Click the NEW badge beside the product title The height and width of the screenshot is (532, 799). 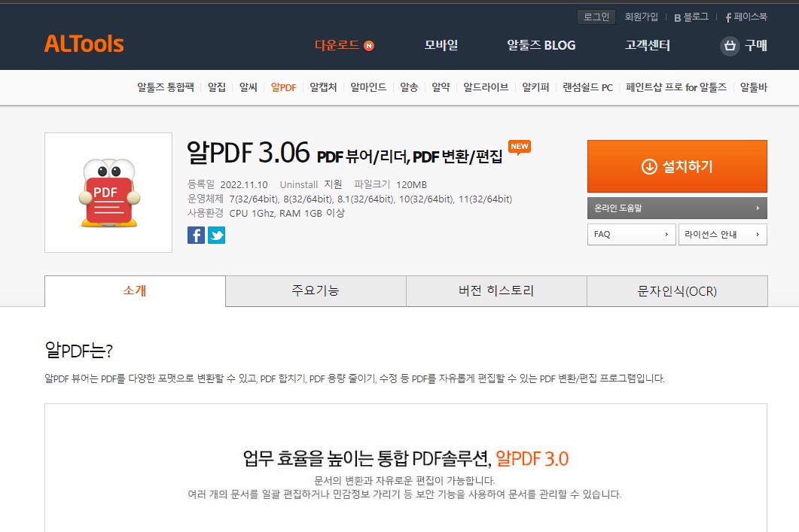(x=520, y=147)
